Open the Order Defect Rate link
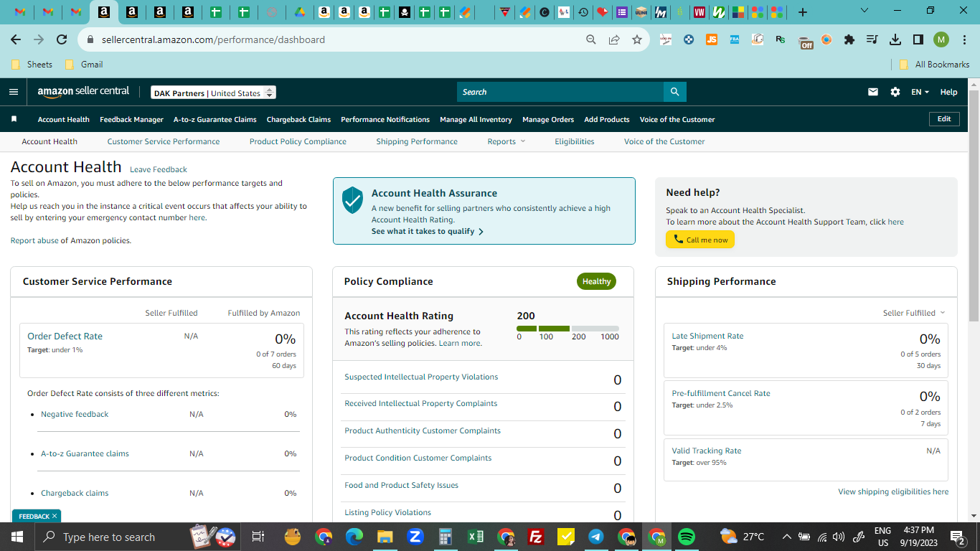Viewport: 980px width, 551px height. tap(65, 336)
